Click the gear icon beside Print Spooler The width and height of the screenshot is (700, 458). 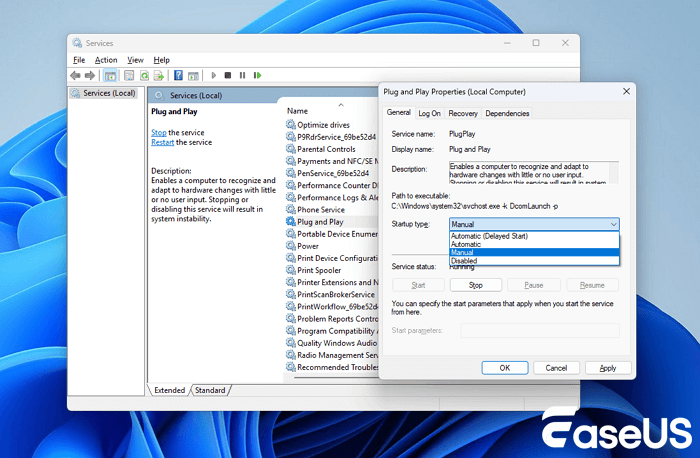pyautogui.click(x=291, y=270)
